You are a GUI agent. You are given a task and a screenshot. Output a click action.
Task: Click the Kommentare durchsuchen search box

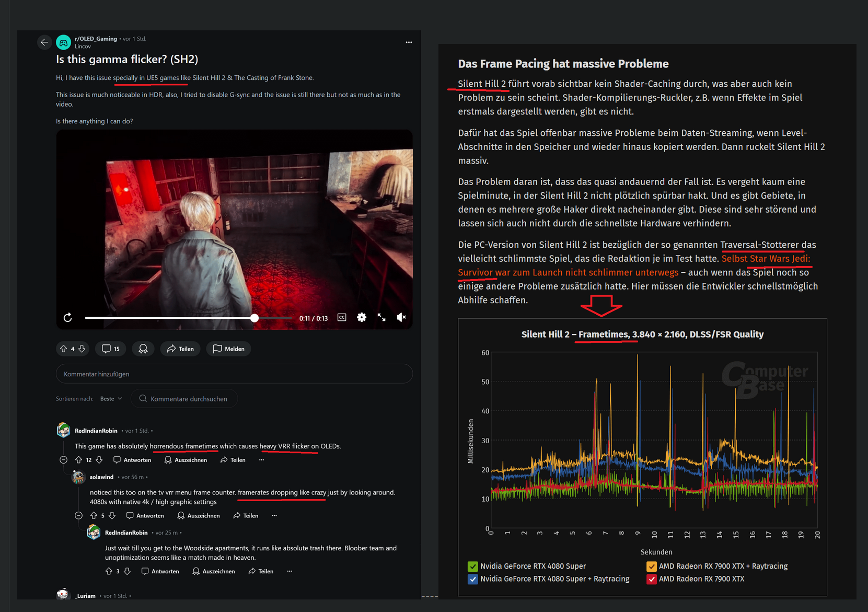click(184, 399)
